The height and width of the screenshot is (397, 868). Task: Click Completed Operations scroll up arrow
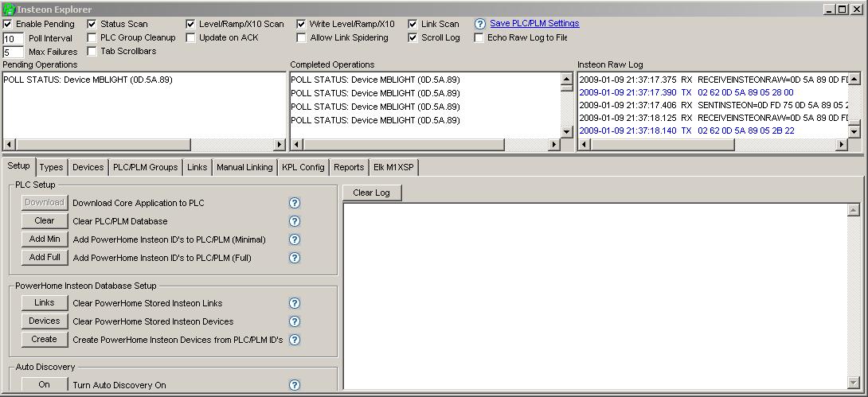pos(566,79)
